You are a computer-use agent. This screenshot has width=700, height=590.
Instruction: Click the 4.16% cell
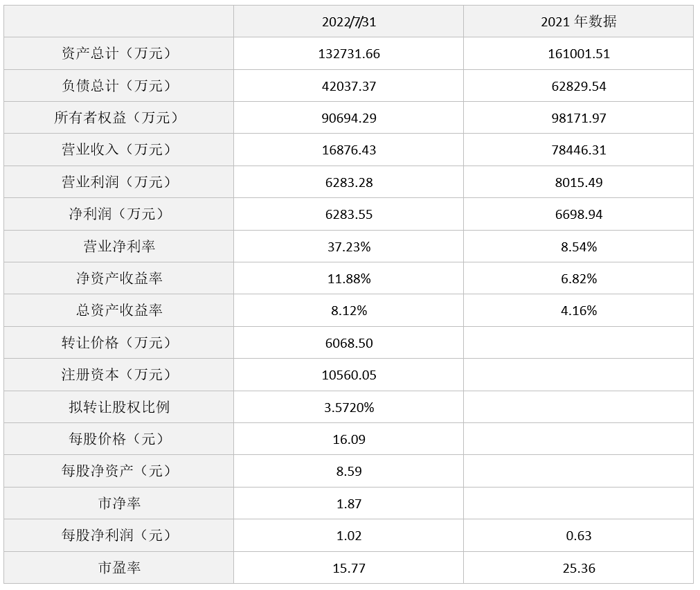pos(578,311)
